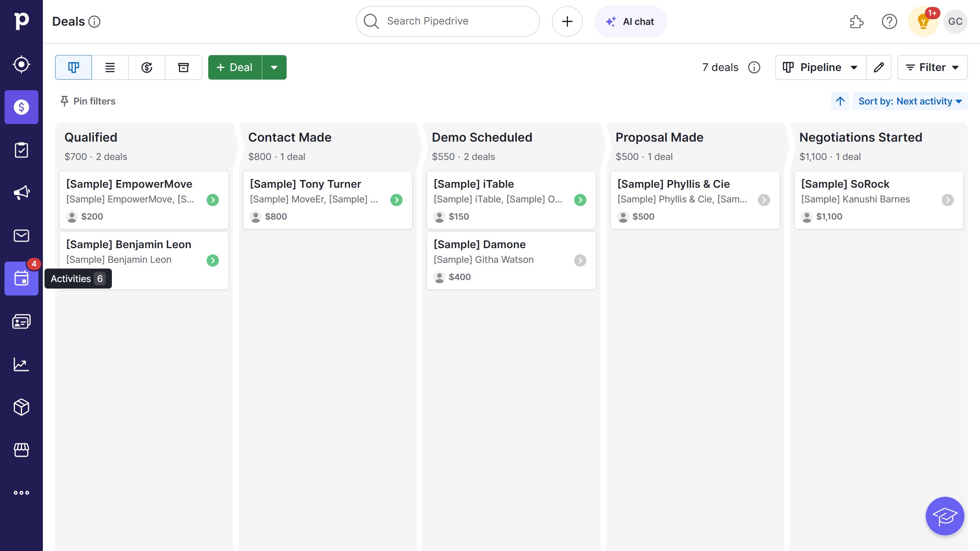Open the more options menu in sidebar
This screenshot has width=980, height=551.
pos(21,492)
